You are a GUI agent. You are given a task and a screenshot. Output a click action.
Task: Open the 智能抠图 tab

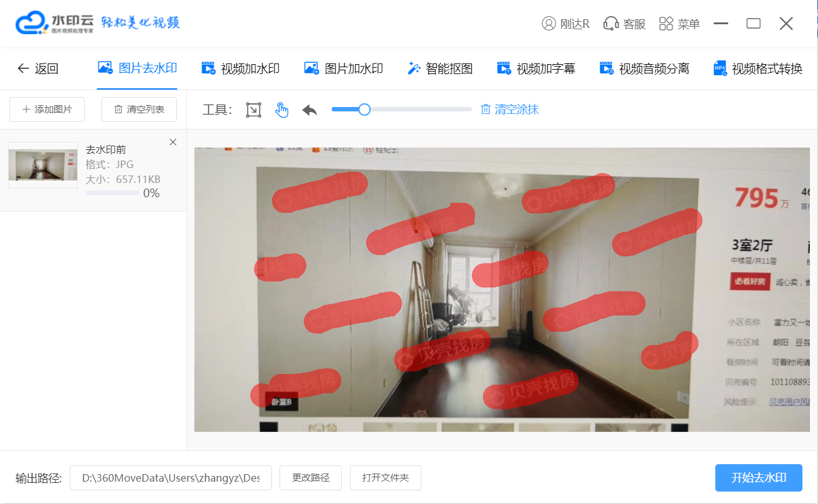440,68
